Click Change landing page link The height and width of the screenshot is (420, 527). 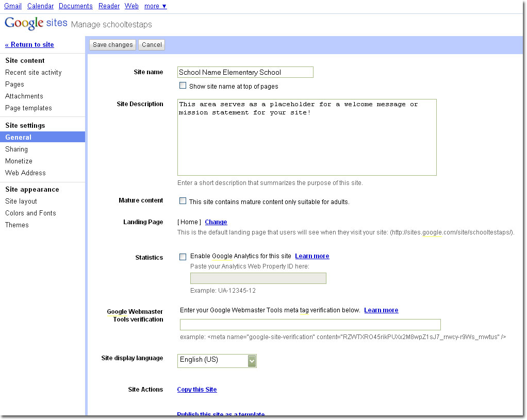[x=216, y=222]
